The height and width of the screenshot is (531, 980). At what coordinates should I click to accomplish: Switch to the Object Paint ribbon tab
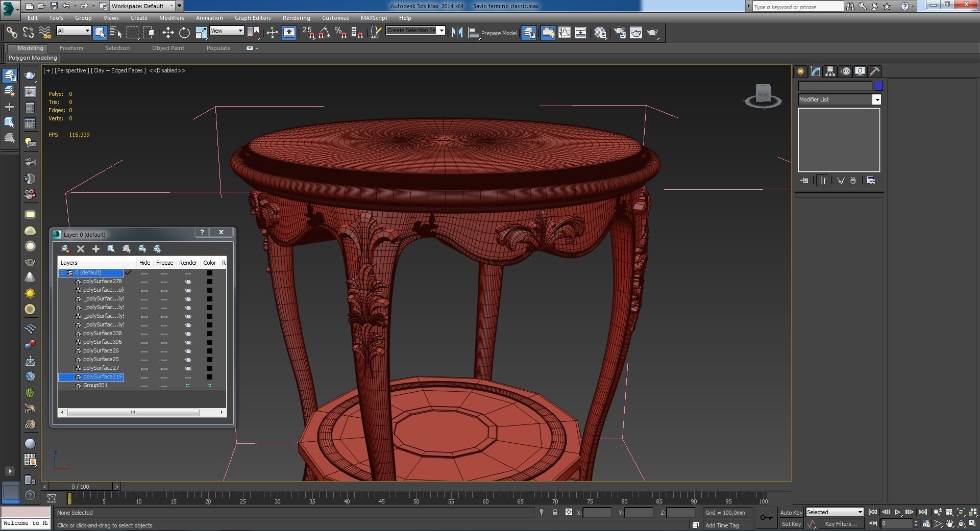(168, 48)
